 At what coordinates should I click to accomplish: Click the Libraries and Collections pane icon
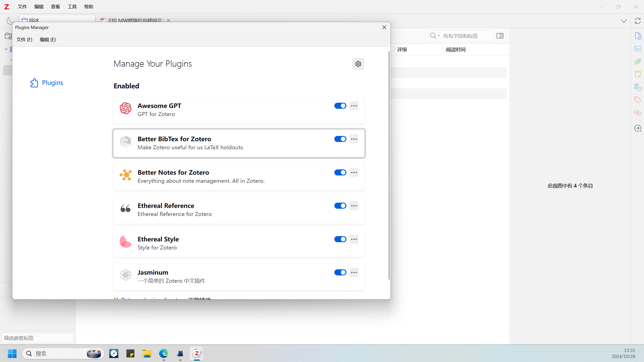coord(637,87)
